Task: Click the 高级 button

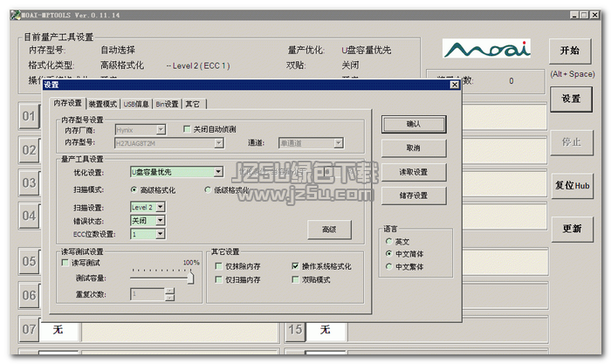Action: (x=329, y=230)
